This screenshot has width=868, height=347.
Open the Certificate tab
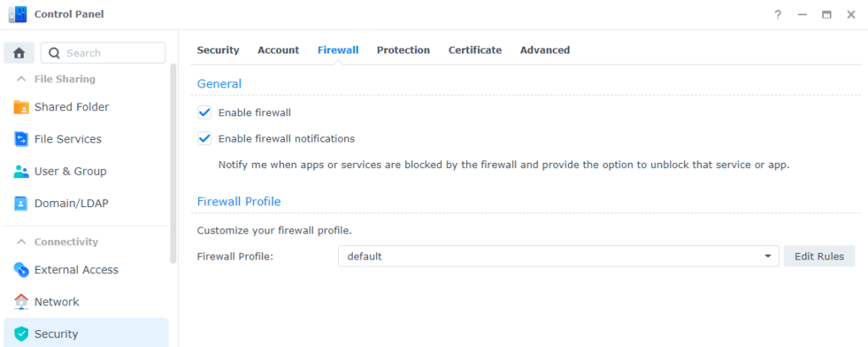click(475, 50)
